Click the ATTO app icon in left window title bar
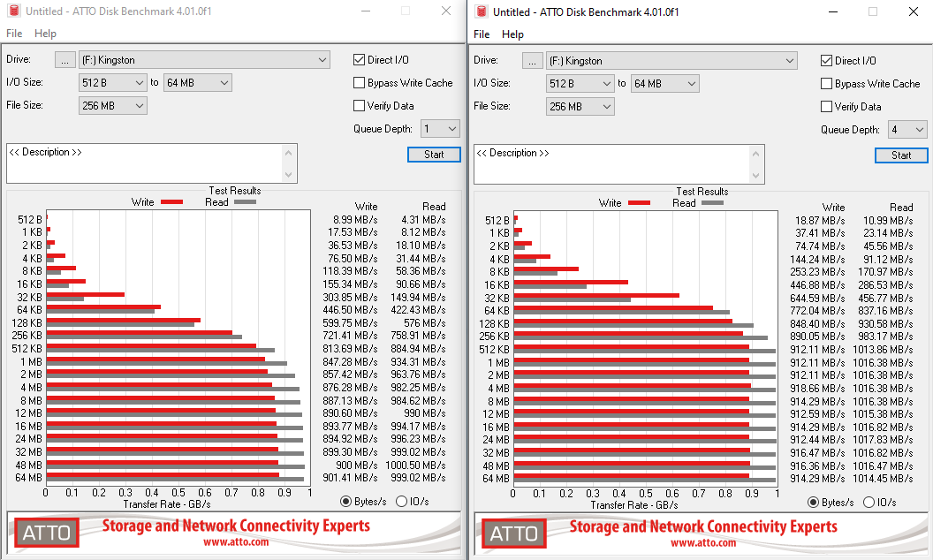Image resolution: width=933 pixels, height=560 pixels. (13, 11)
